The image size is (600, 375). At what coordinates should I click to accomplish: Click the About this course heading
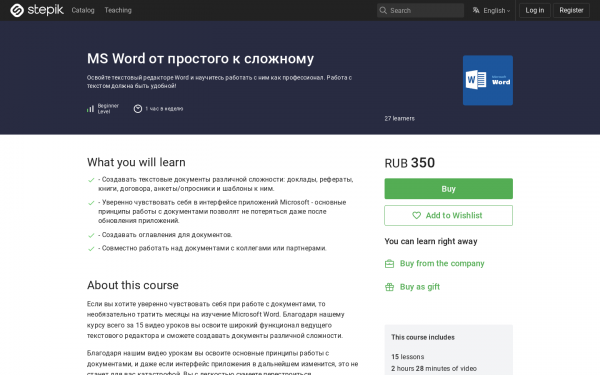pyautogui.click(x=133, y=285)
